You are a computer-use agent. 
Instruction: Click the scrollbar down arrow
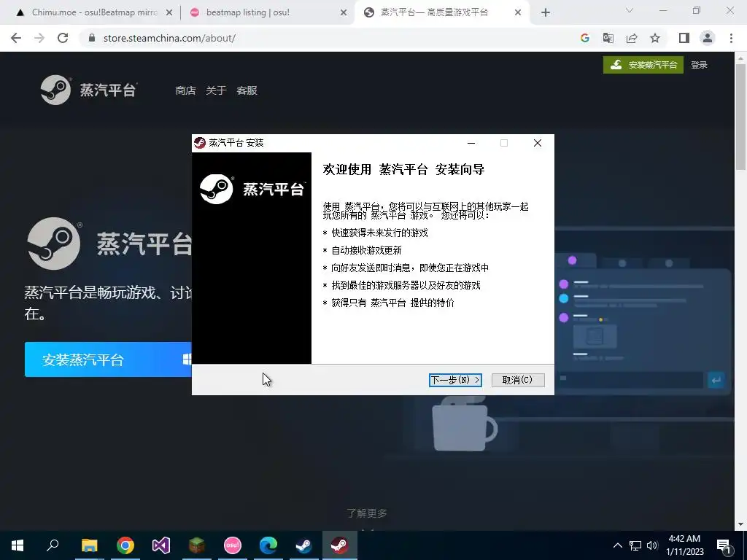(740, 524)
